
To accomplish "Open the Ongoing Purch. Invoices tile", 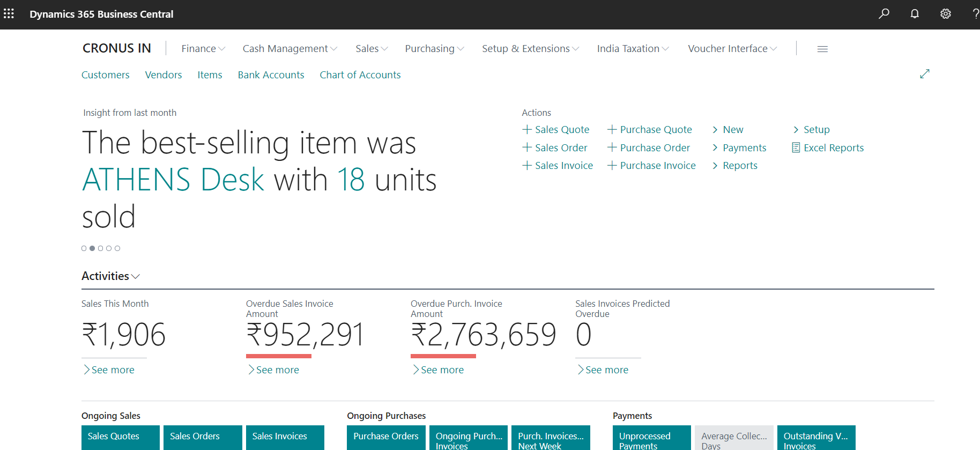I will tap(469, 438).
